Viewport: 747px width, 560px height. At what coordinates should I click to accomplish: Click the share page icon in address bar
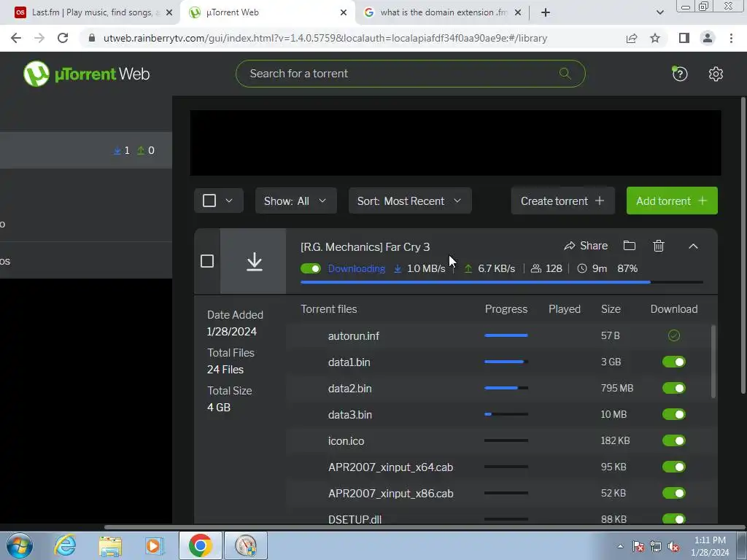coord(632,38)
